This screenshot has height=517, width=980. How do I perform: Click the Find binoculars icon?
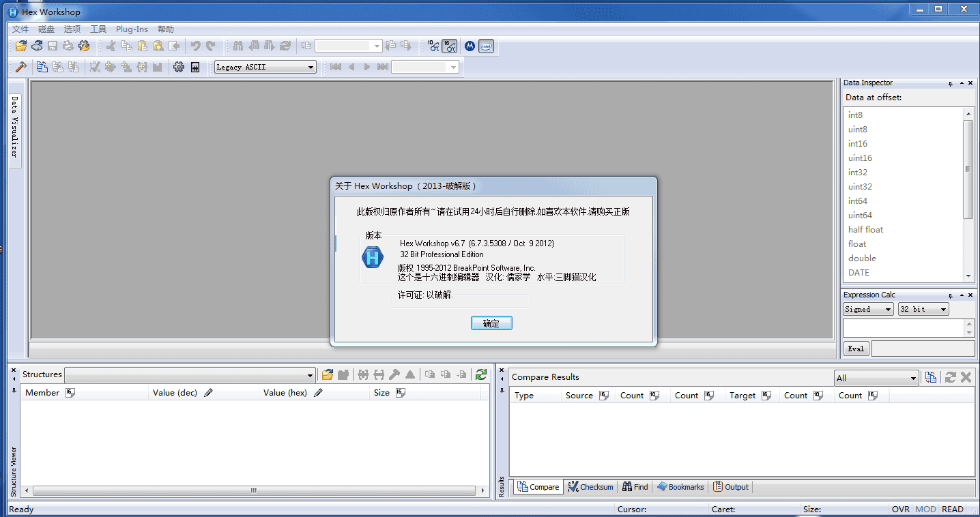point(238,46)
